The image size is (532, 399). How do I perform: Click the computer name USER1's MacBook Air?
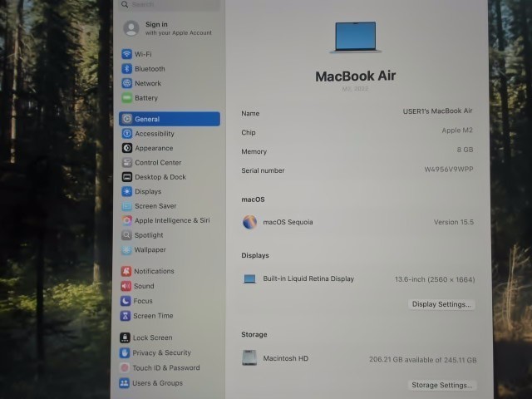click(437, 111)
